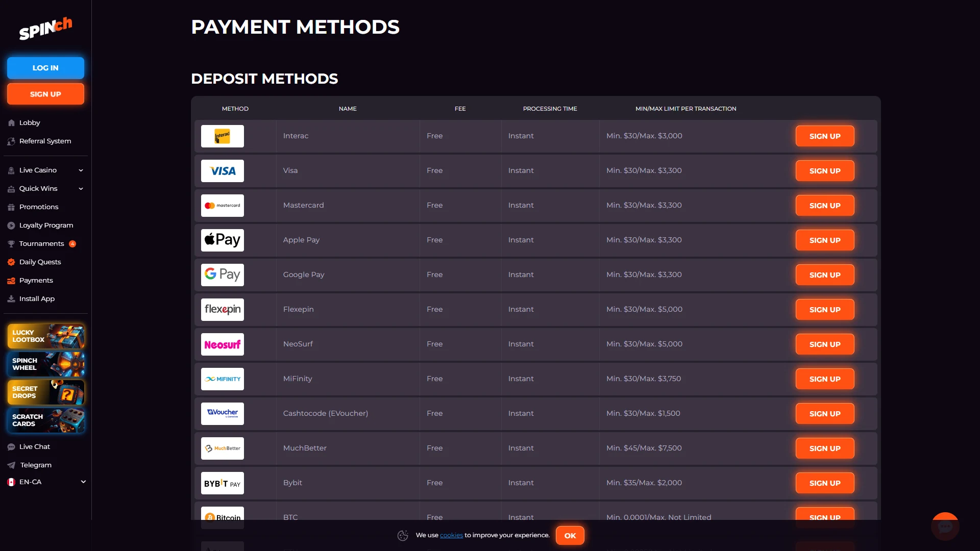Open Promotions page

(x=39, y=207)
